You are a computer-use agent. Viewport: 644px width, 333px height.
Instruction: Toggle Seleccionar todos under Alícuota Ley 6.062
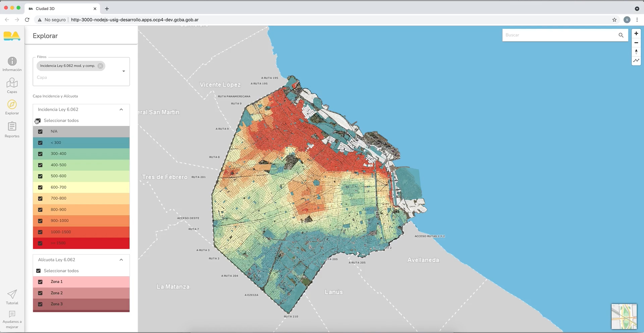38,271
